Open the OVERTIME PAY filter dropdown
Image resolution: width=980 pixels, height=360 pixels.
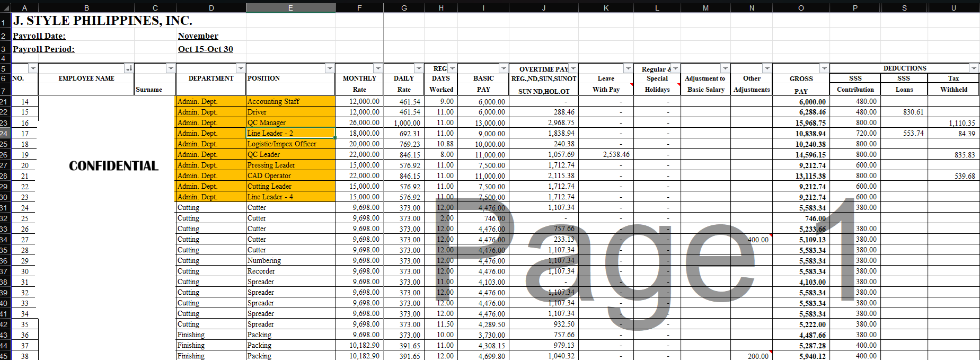coord(573,68)
